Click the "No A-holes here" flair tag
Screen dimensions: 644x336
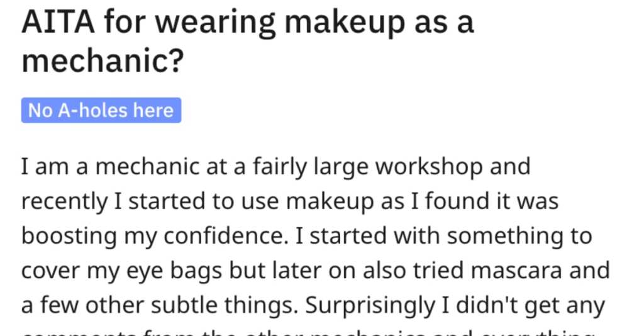(101, 111)
